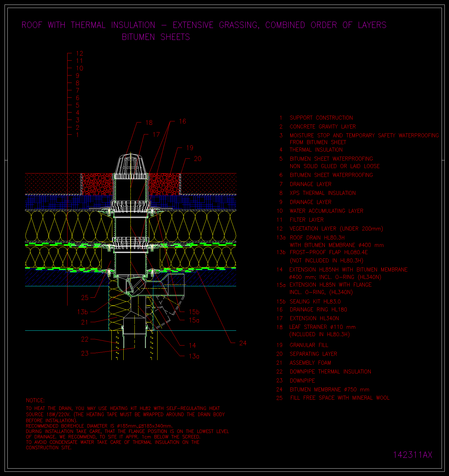Click 'EXTENSION HL85N WITH FLANGE' legend entry

tap(330, 285)
